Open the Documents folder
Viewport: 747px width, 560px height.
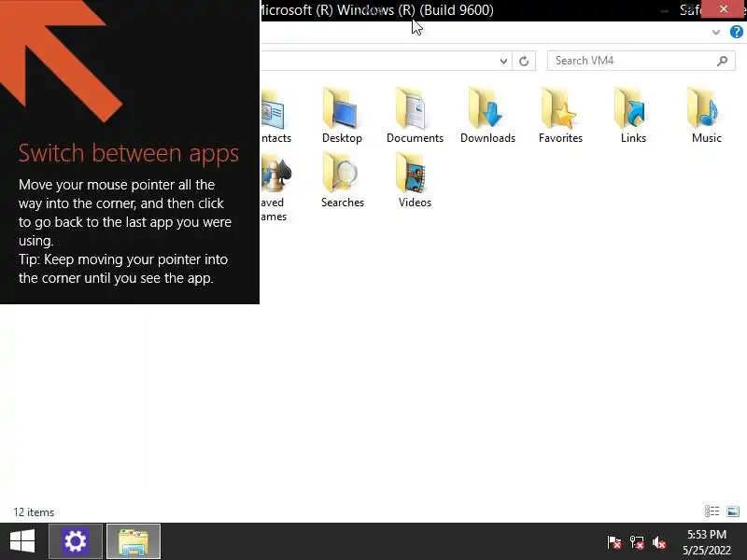pyautogui.click(x=415, y=116)
